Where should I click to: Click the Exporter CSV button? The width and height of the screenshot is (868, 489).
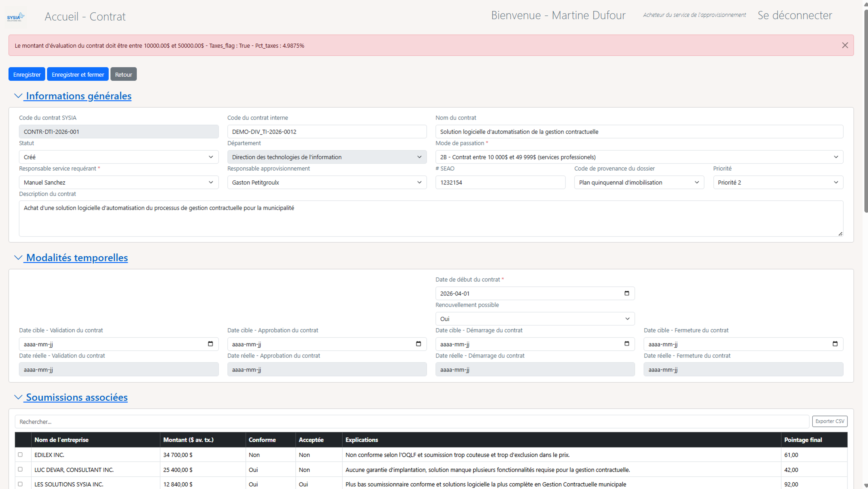click(830, 421)
